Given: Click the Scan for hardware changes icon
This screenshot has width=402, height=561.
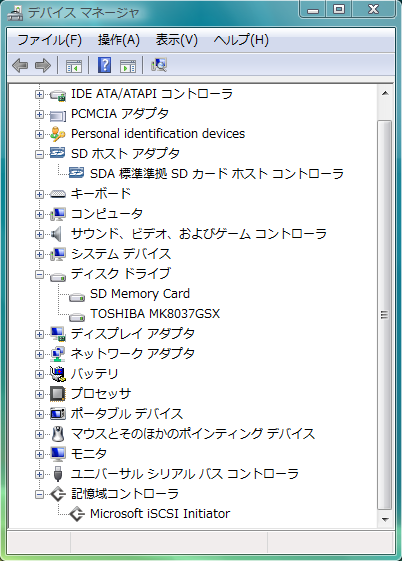Looking at the screenshot, I should click(159, 65).
